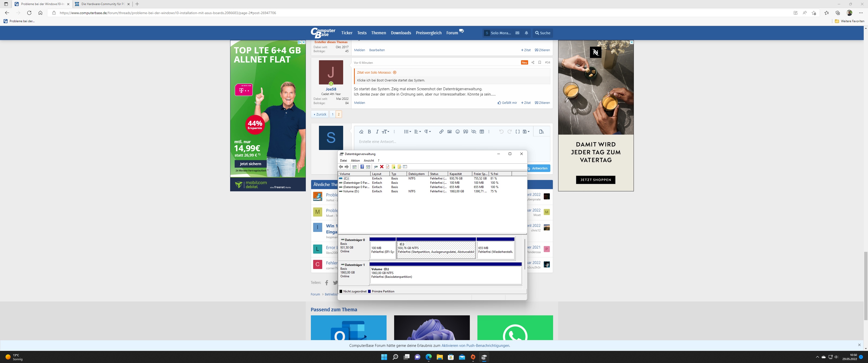
Task: Click the italic formatting icon
Action: pos(377,132)
